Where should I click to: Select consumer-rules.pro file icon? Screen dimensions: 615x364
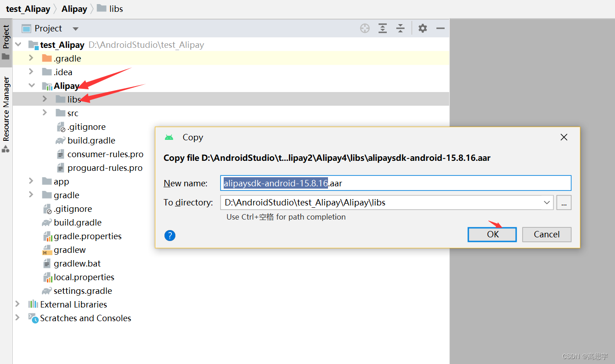pos(60,154)
